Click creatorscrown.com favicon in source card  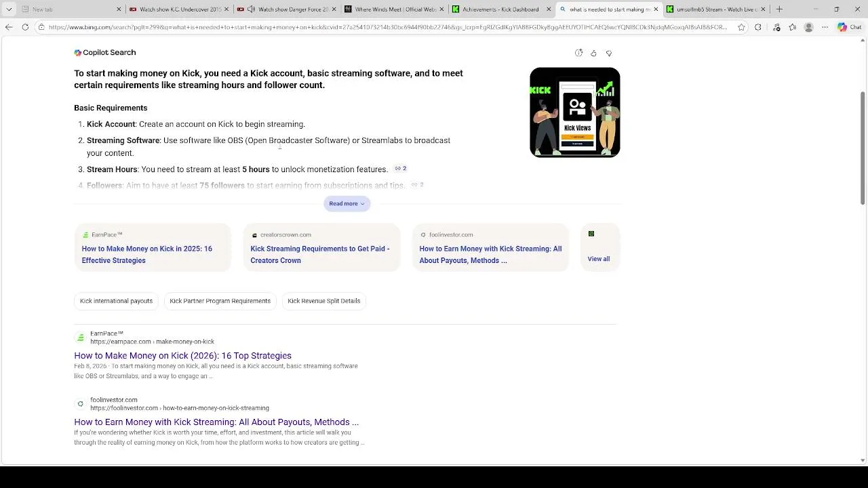coord(254,235)
